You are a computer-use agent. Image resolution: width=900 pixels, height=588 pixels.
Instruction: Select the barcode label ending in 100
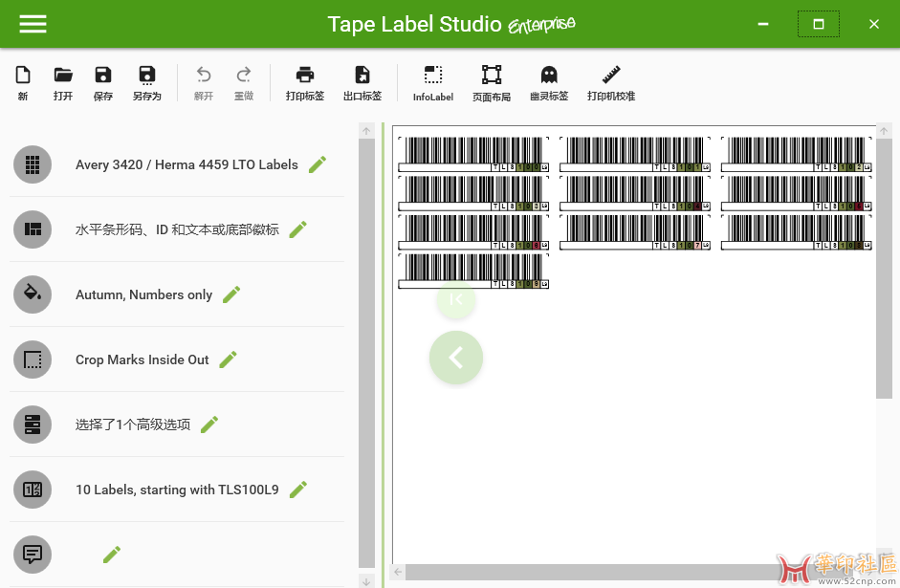coord(473,154)
